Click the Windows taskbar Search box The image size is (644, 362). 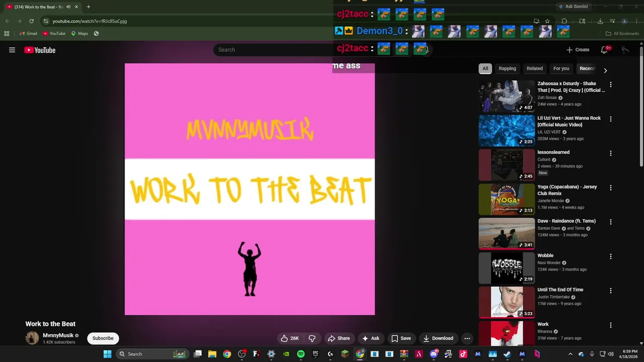(x=152, y=354)
